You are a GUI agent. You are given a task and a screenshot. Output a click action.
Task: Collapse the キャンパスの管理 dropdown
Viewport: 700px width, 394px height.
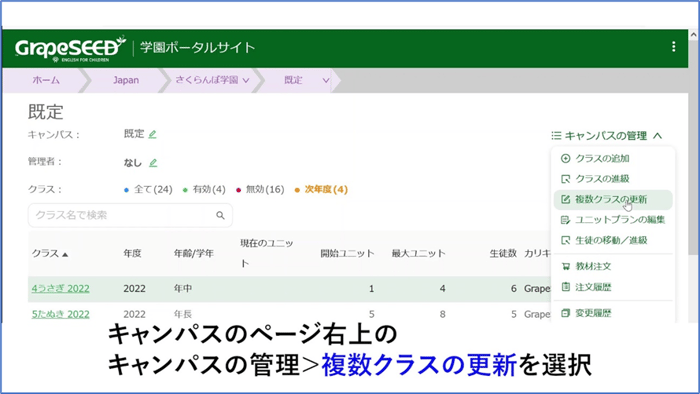pyautogui.click(x=607, y=136)
